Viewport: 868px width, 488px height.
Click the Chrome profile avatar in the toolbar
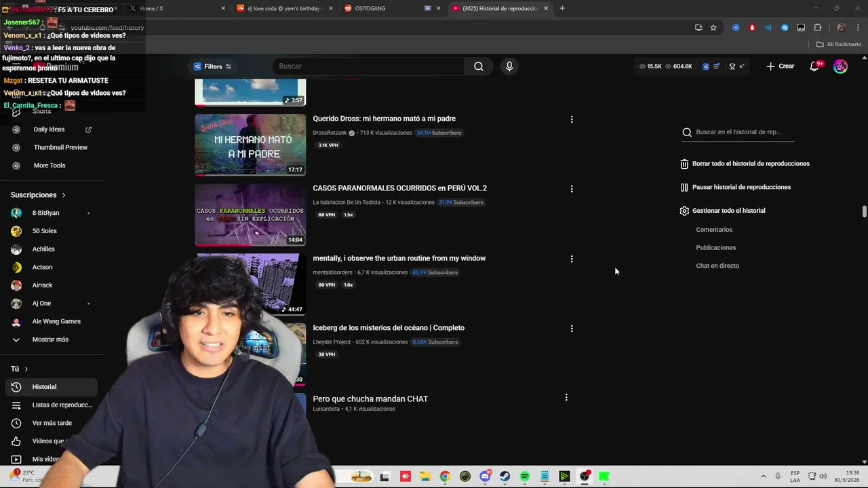click(841, 28)
